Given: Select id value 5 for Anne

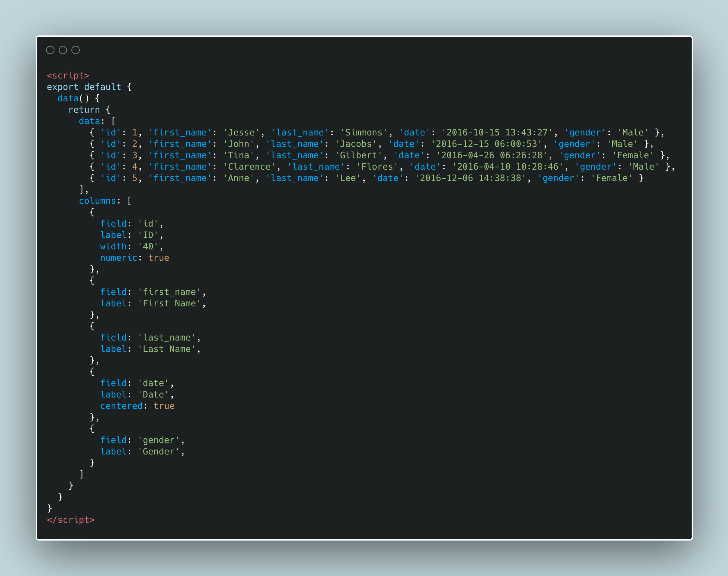Looking at the screenshot, I should (x=135, y=178).
